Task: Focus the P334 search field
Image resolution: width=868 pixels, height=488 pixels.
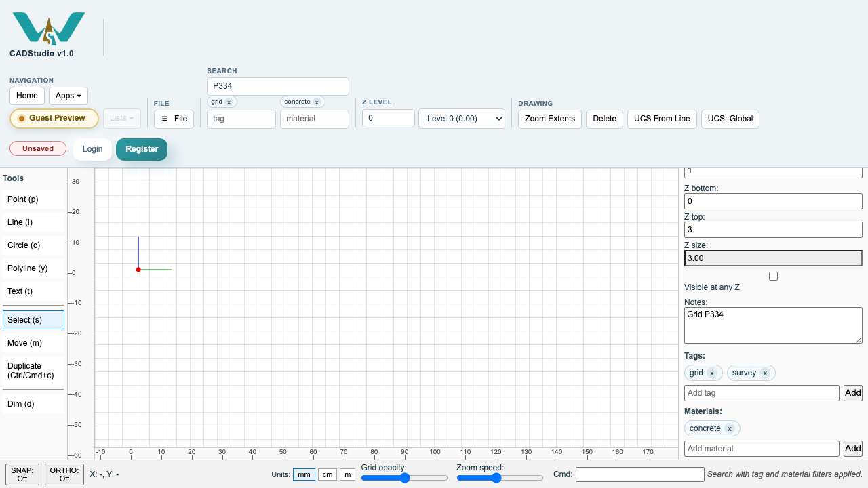Action: click(278, 86)
